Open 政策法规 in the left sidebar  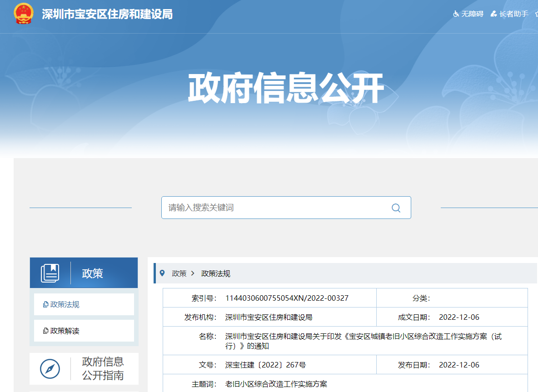65,304
